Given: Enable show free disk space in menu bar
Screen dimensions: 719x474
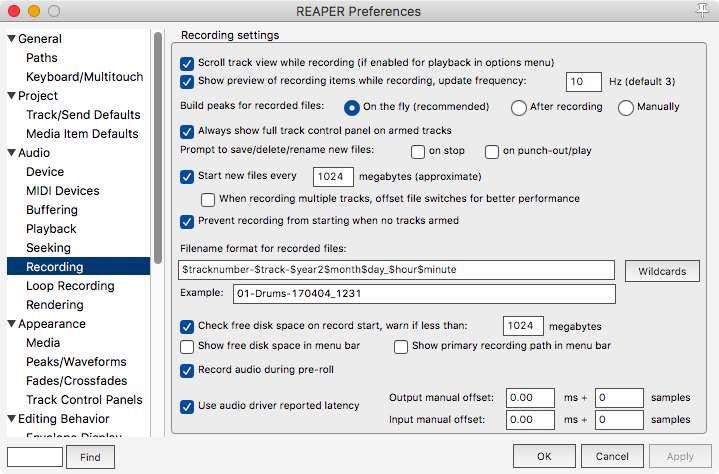Looking at the screenshot, I should pos(187,347).
